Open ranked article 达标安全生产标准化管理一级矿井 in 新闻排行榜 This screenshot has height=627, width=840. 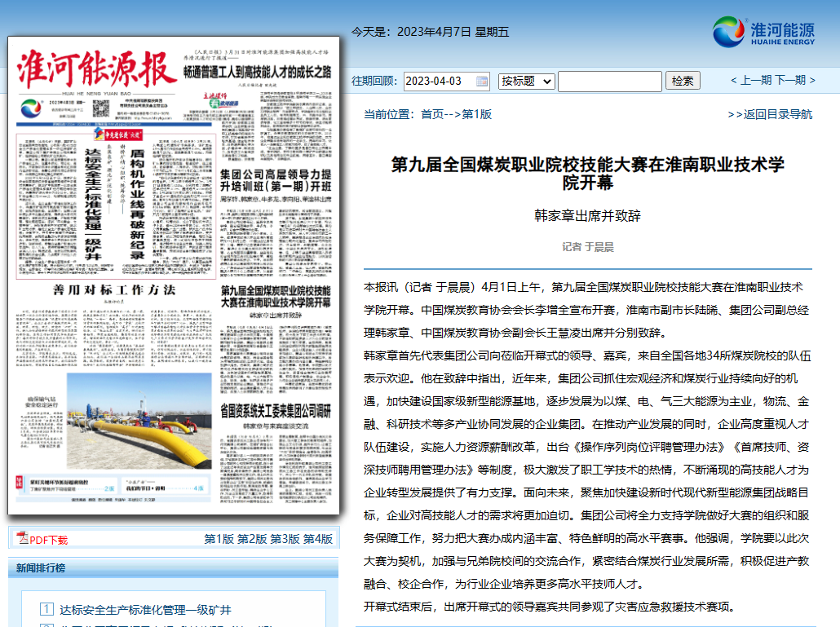145,610
